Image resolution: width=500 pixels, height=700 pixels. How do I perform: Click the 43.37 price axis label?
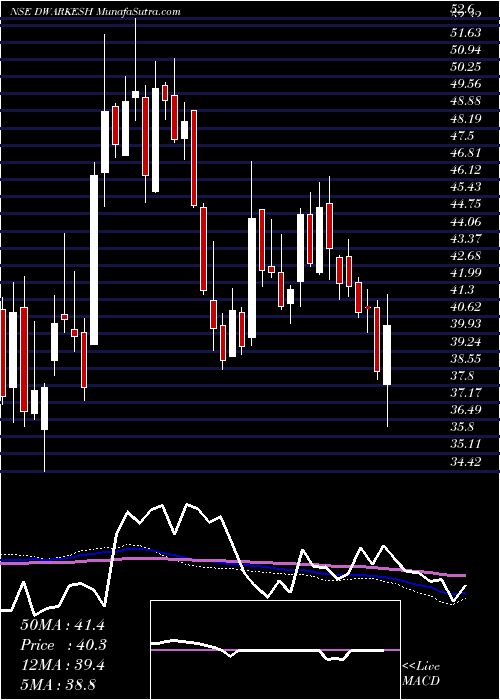click(x=466, y=239)
